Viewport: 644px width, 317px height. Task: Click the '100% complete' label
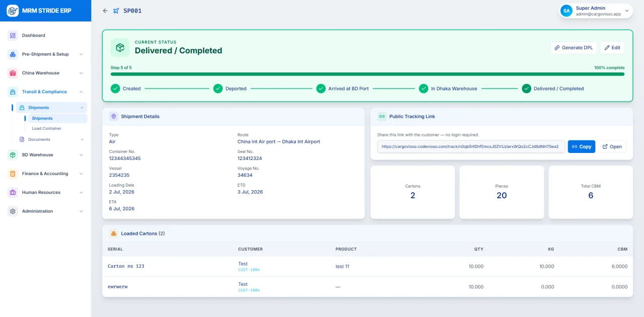click(609, 67)
